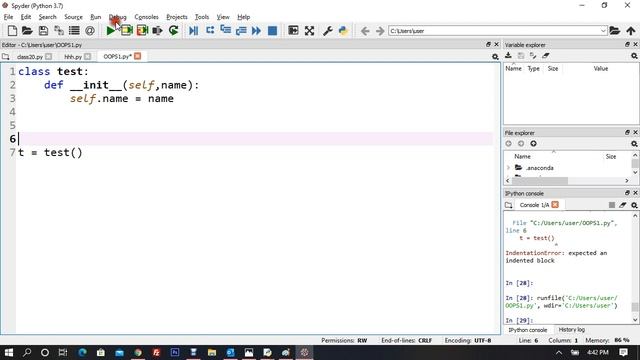Close the OOPS1.py editor tab
Viewport: 640px width, 360px height.
tap(138, 56)
